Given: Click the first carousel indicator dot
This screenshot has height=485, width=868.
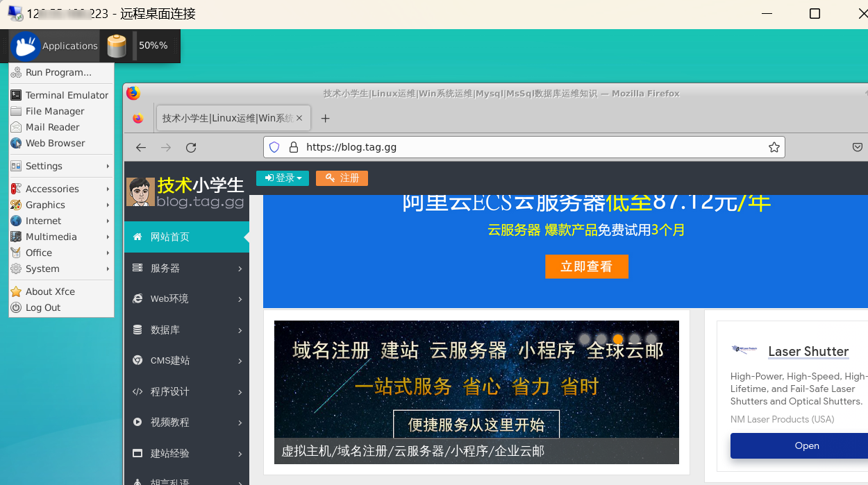Looking at the screenshot, I should (585, 339).
